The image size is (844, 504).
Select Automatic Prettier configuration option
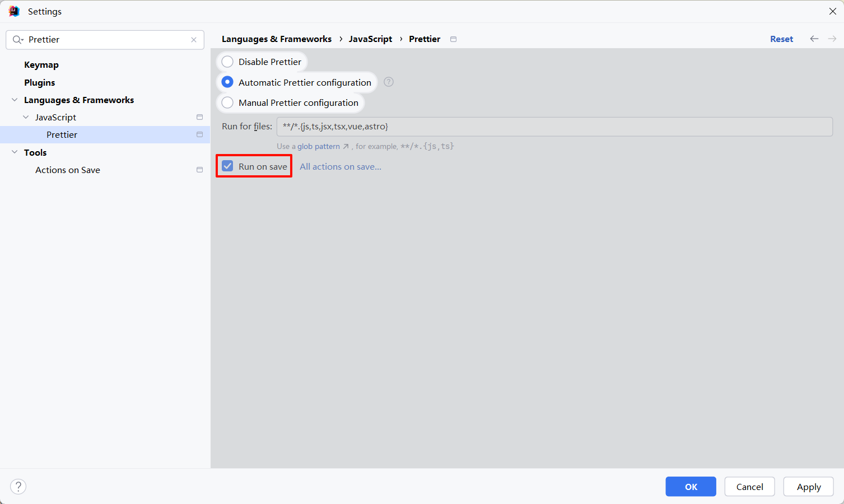coord(227,82)
